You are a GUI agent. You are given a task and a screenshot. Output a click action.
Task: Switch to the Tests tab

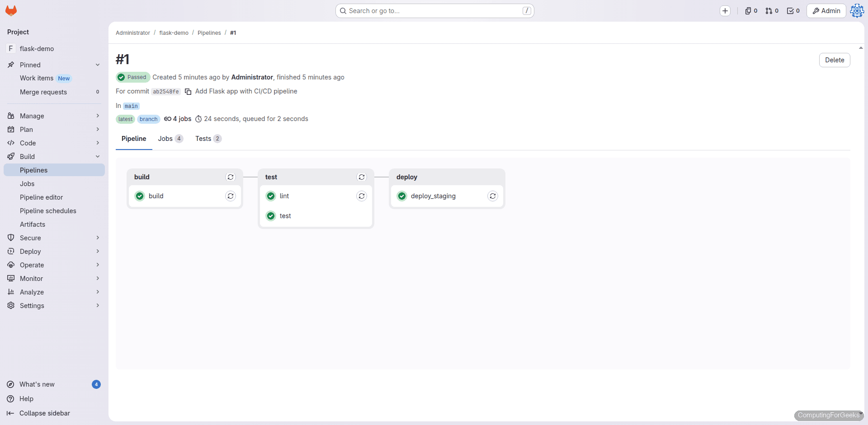click(x=204, y=139)
